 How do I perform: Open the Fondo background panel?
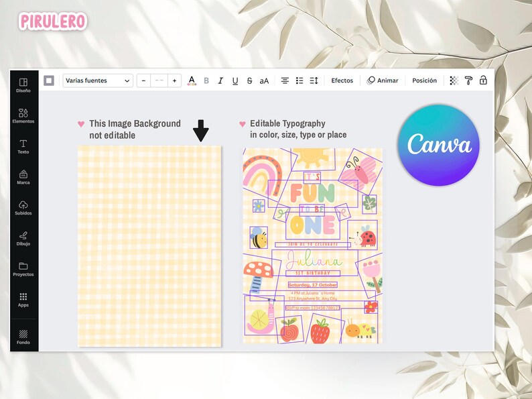[23, 337]
